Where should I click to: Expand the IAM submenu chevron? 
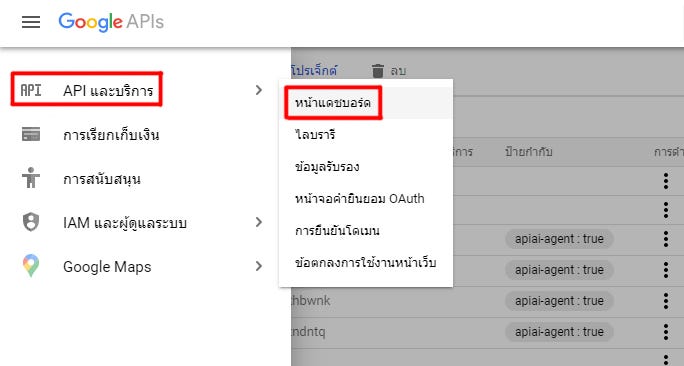(259, 222)
